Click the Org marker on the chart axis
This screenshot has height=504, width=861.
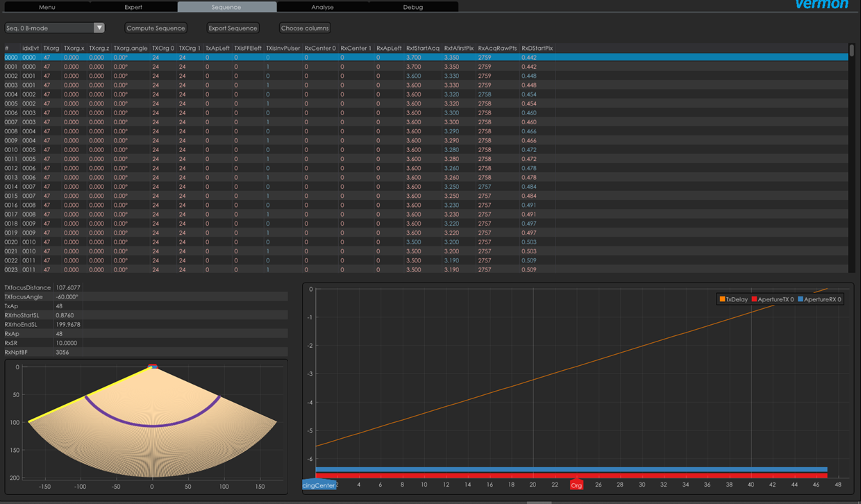[x=576, y=485]
